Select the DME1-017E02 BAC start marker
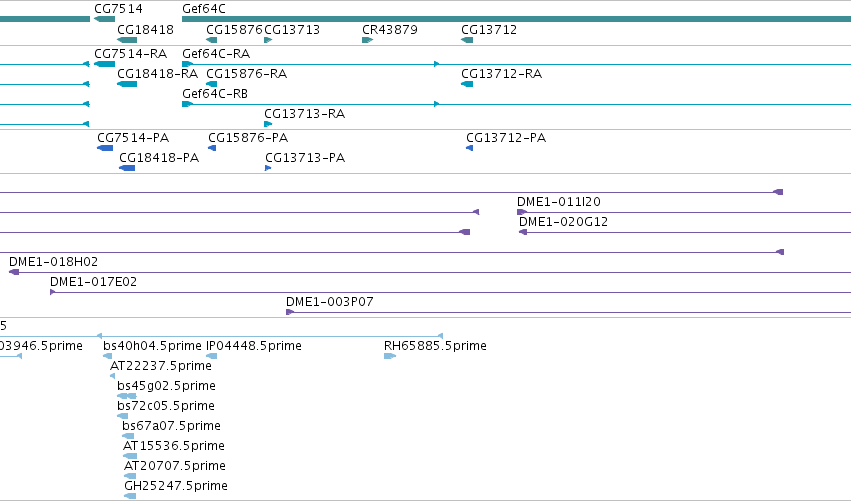Image resolution: width=851 pixels, height=501 pixels. 53,292
